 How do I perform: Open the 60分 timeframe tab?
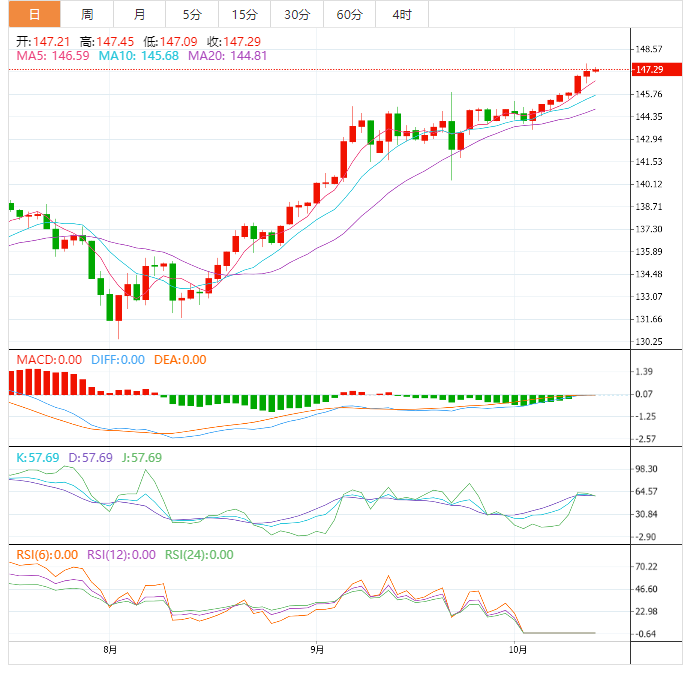coord(349,15)
